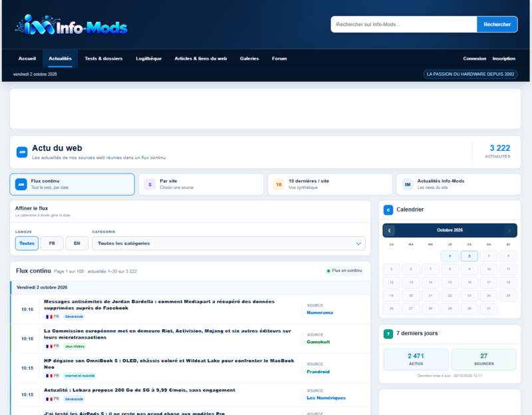The width and height of the screenshot is (532, 415).
Task: Click the purple S Par site icon
Action: click(x=150, y=184)
